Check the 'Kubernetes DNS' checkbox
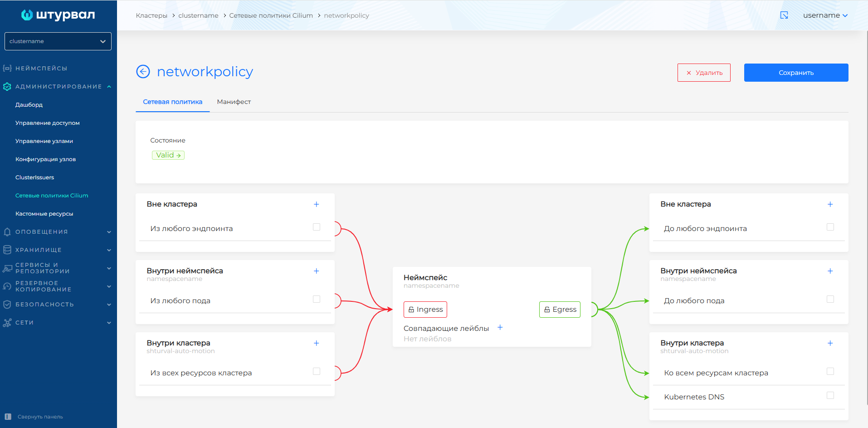 (830, 395)
